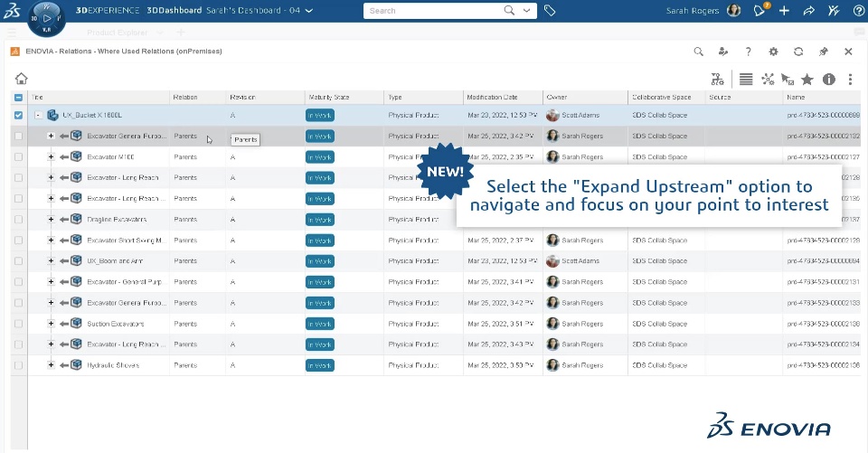The image size is (868, 453).
Task: Click the 3DS logo in top bar
Action: pyautogui.click(x=12, y=11)
